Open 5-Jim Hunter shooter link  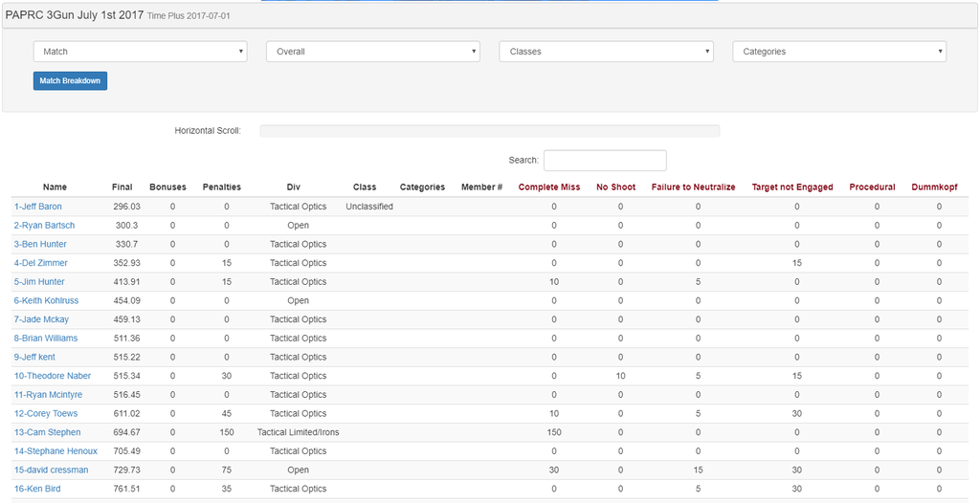click(39, 281)
